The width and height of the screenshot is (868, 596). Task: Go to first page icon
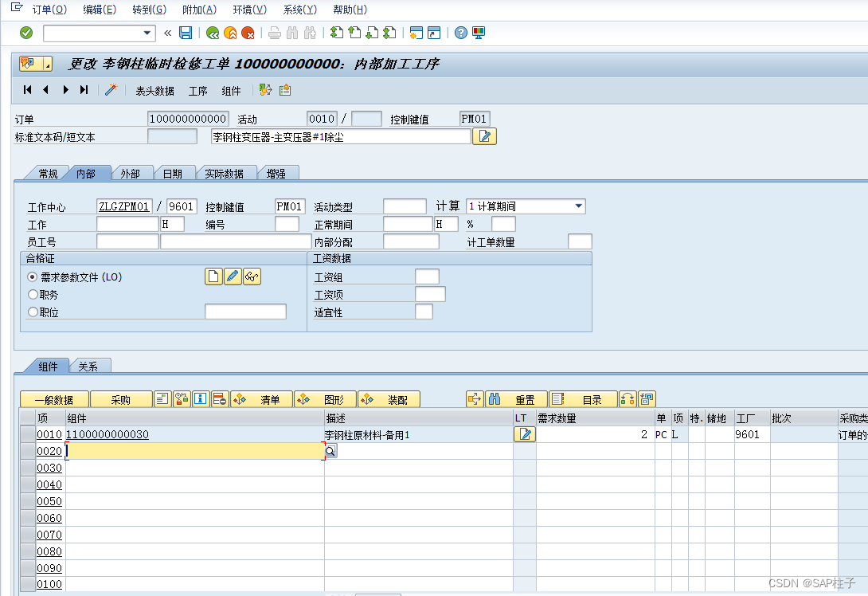(x=337, y=33)
